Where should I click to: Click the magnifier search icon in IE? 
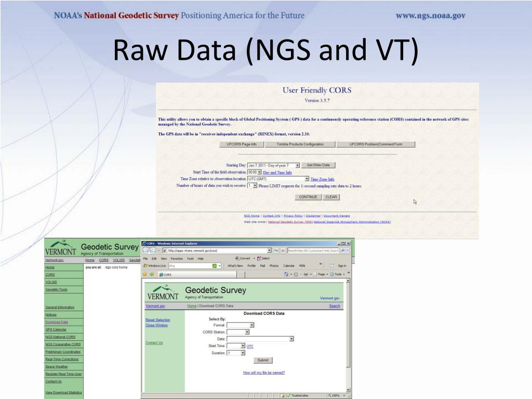click(x=343, y=250)
